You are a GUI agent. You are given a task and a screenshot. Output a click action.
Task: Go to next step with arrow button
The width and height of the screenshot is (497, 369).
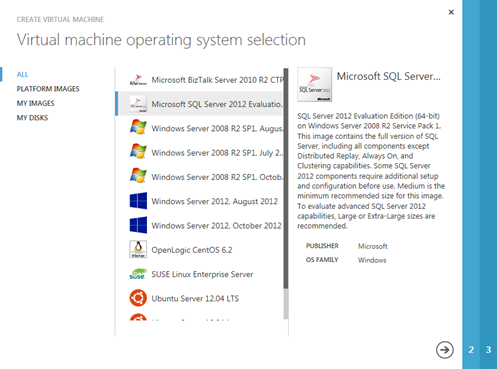[x=445, y=350]
